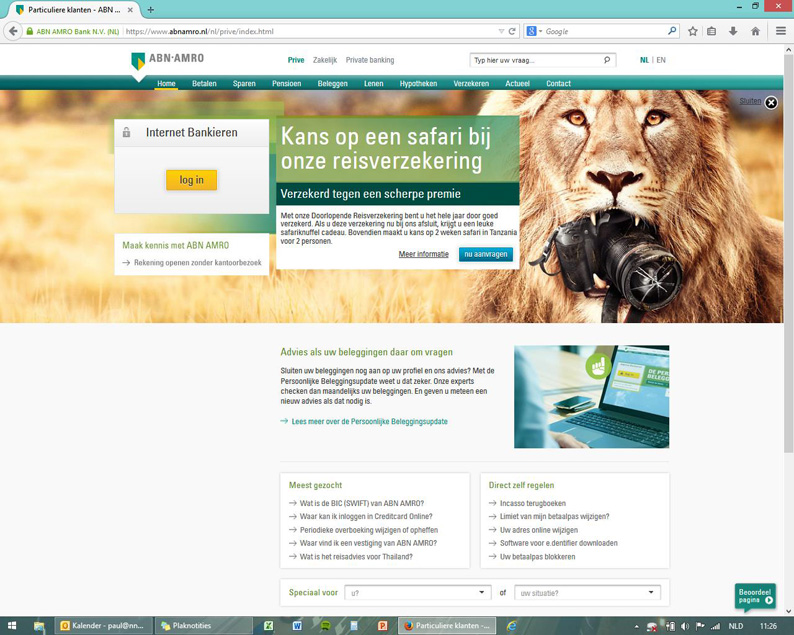The height and width of the screenshot is (635, 794).
Task: Open 'Software voor e.dentifier downloaden' link
Action: (559, 543)
